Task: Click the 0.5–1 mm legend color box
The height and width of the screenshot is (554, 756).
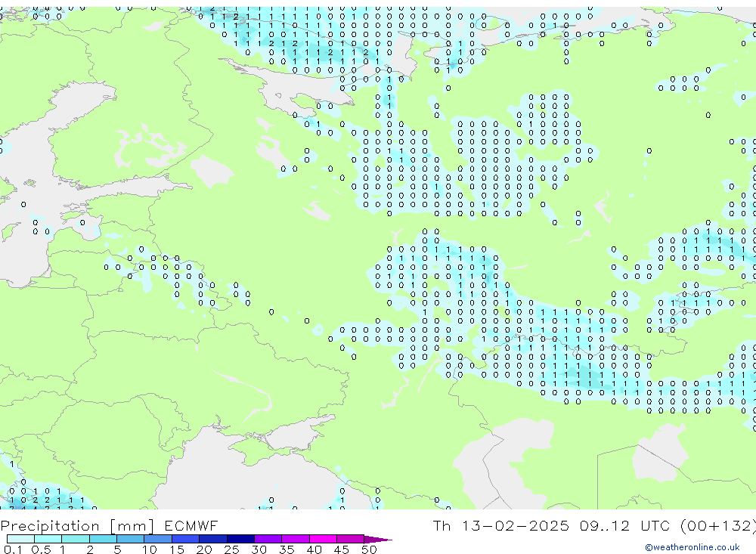Action: [48, 539]
